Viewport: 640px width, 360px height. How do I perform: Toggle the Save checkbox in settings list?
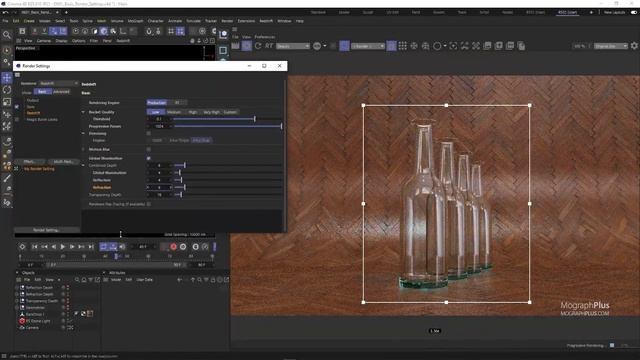pyautogui.click(x=17, y=107)
